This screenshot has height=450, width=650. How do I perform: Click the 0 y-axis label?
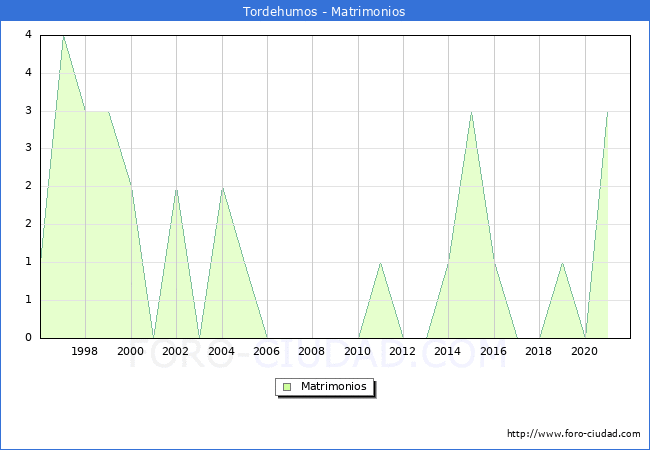click(x=28, y=337)
